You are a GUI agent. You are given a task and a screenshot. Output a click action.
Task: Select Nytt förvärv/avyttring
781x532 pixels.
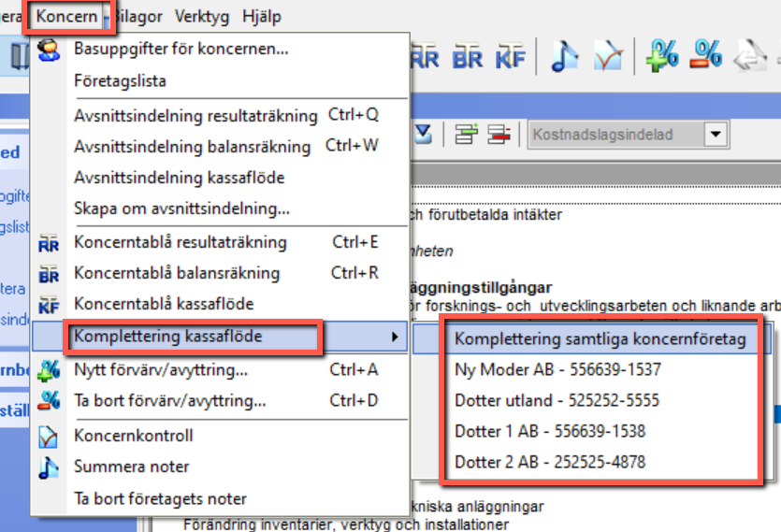point(219,369)
